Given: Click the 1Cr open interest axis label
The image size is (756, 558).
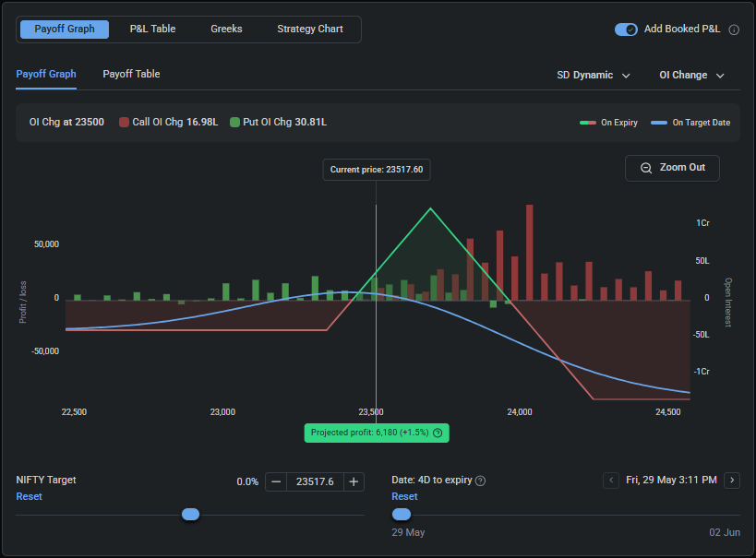Looking at the screenshot, I should point(702,223).
